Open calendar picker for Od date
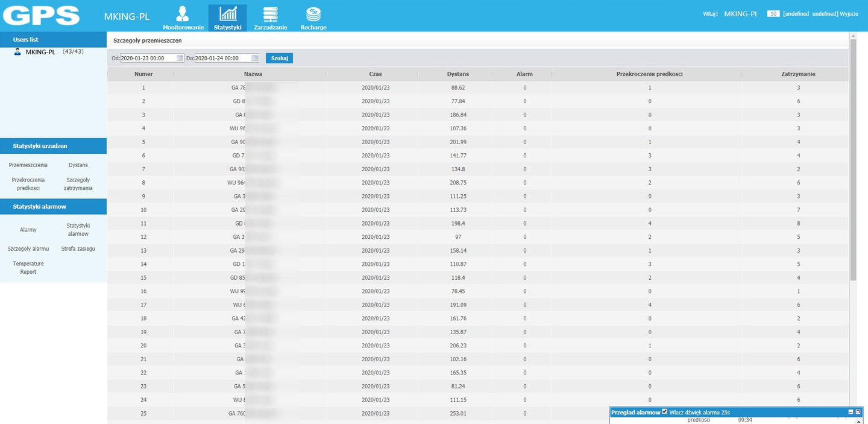The height and width of the screenshot is (424, 868). click(x=180, y=59)
